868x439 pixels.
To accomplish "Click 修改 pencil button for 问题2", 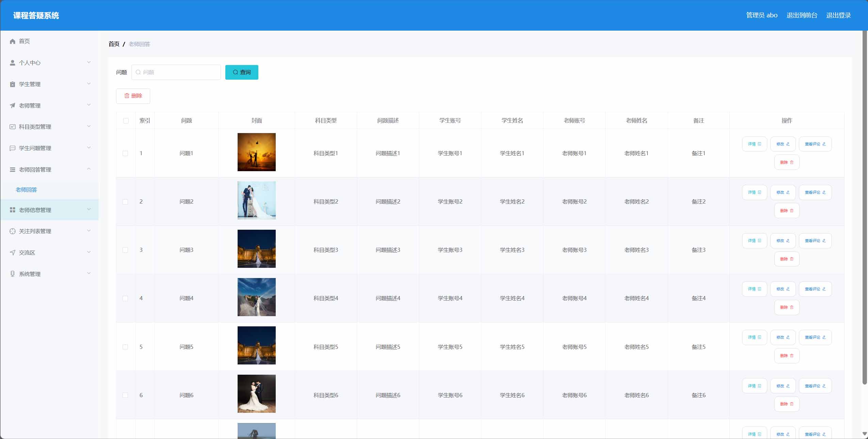I will [x=783, y=192].
